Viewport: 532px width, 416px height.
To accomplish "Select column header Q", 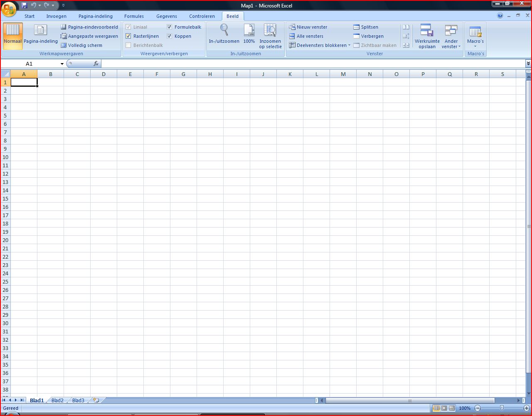I will click(450, 74).
